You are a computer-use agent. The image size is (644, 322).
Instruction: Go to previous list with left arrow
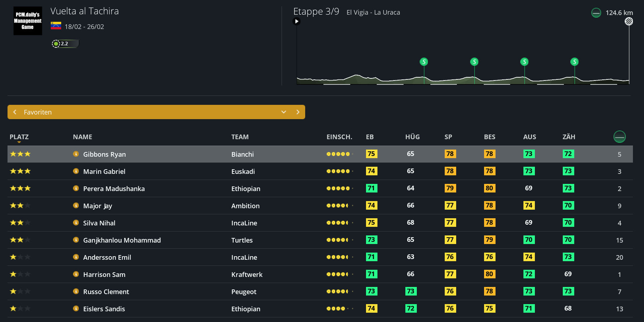point(15,112)
